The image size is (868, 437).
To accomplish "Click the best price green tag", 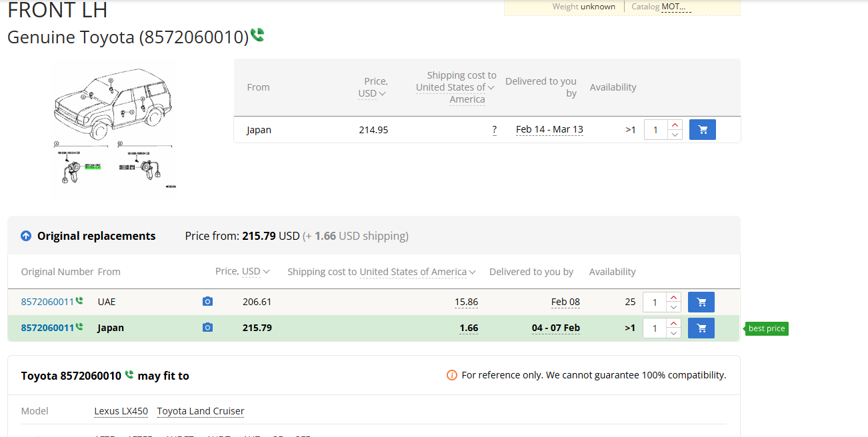I will (x=767, y=328).
